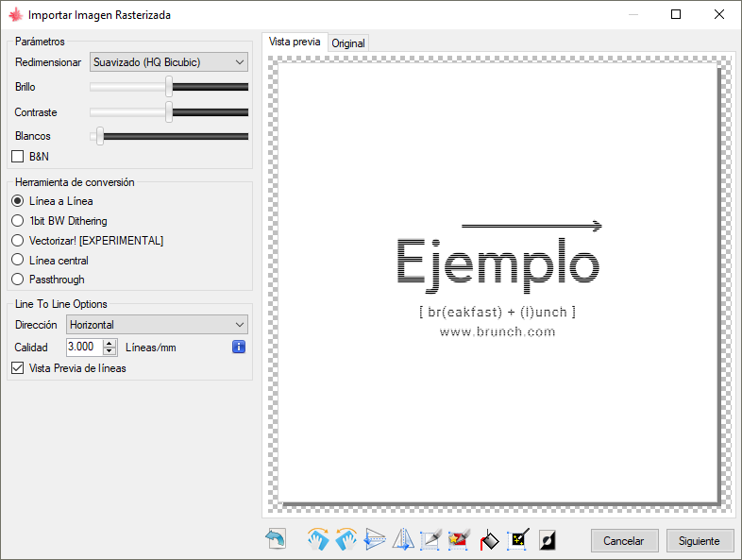
Task: Disable Vista Previa de líneas checkbox
Action: click(x=18, y=367)
